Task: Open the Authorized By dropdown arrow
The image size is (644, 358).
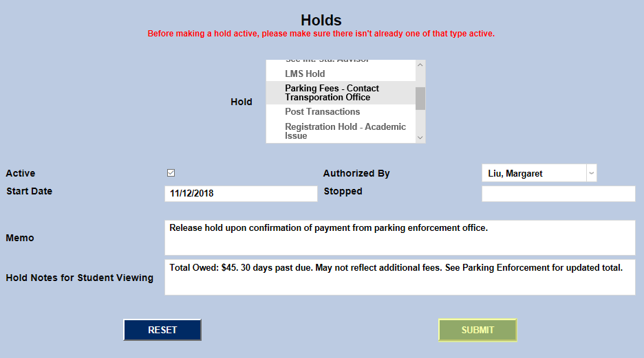Action: click(x=591, y=173)
